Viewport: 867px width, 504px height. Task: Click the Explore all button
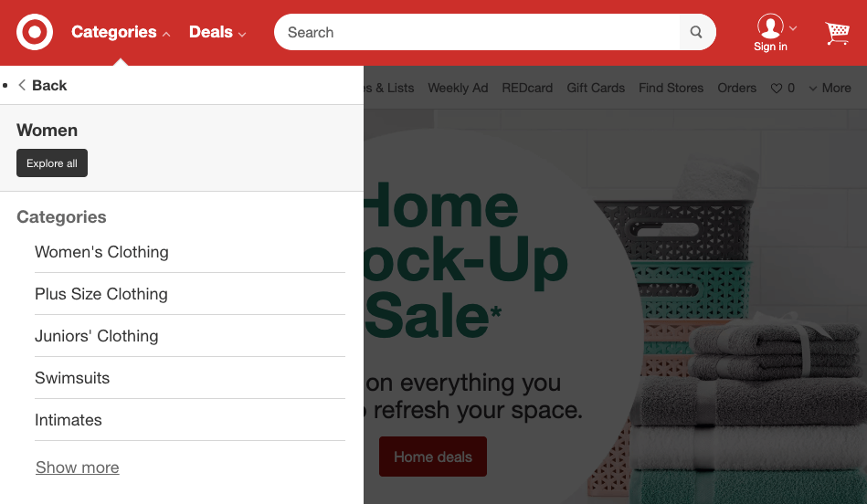point(52,163)
